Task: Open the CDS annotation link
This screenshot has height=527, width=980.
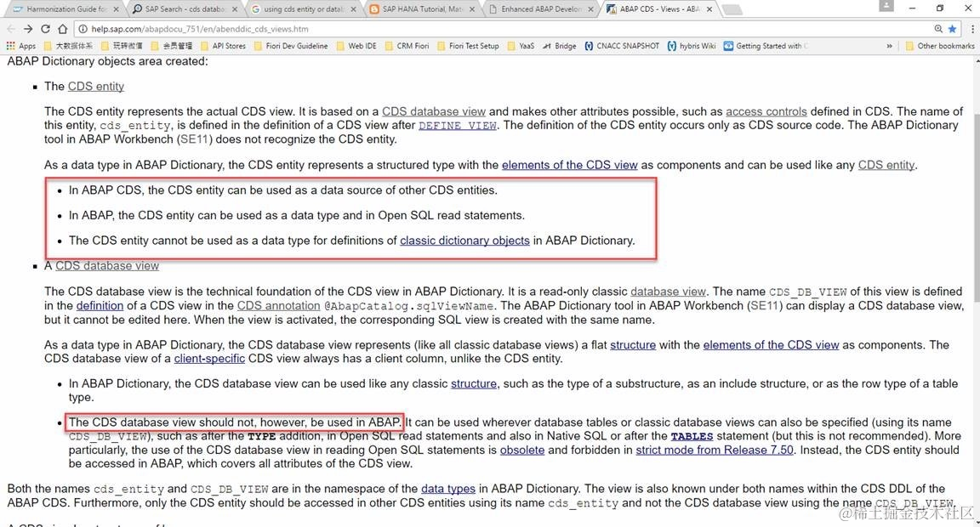Action: (x=279, y=305)
